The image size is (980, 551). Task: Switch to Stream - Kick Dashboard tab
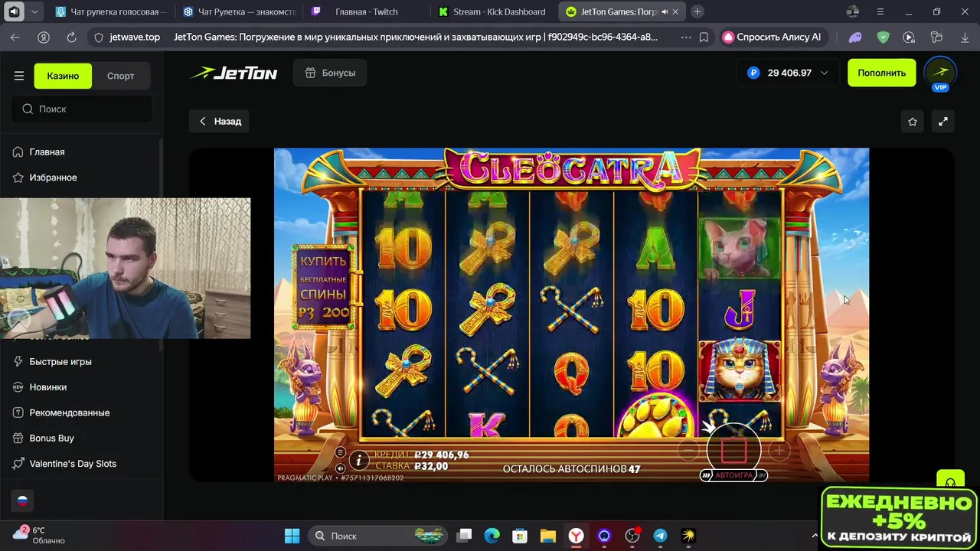click(494, 11)
